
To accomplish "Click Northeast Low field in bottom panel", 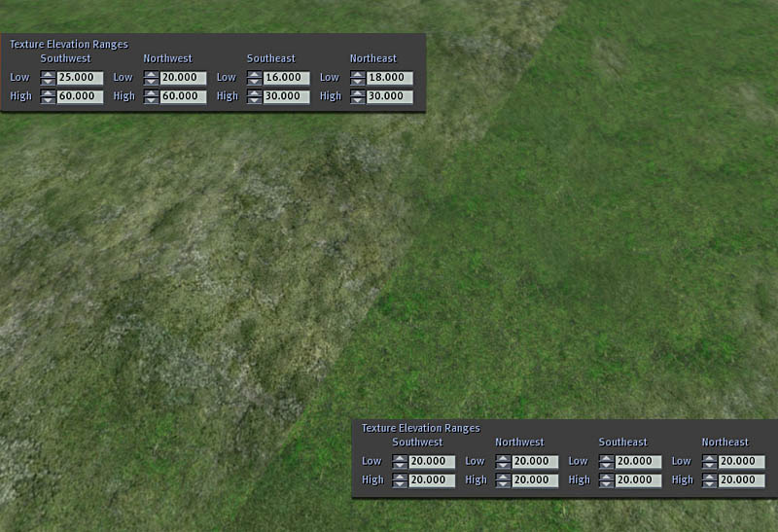I will coord(742,462).
